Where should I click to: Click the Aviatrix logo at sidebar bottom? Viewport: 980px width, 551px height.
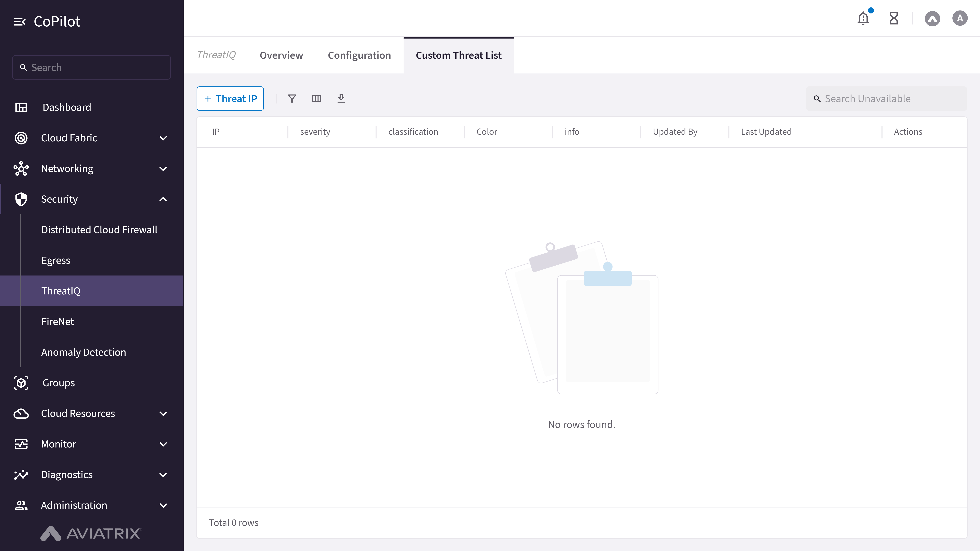pos(91,533)
